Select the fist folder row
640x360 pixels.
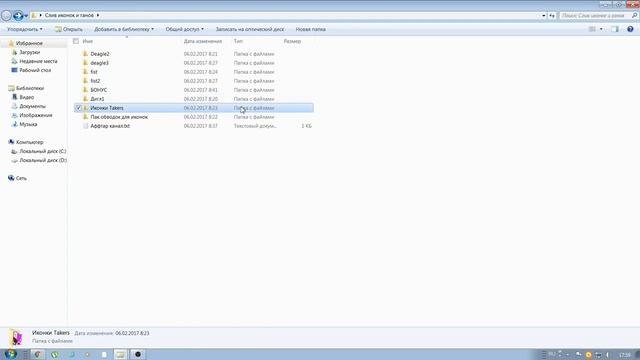pos(193,72)
